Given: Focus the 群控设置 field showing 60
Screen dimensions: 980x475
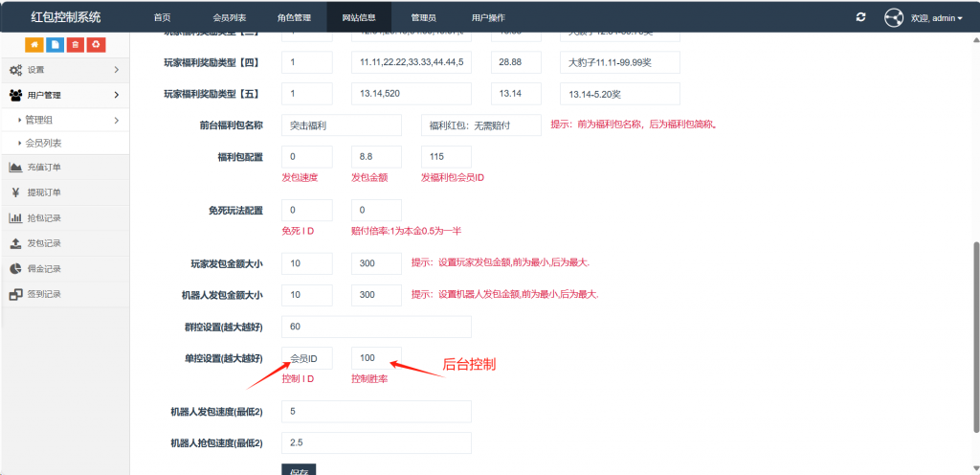Looking at the screenshot, I should pyautogui.click(x=376, y=327).
